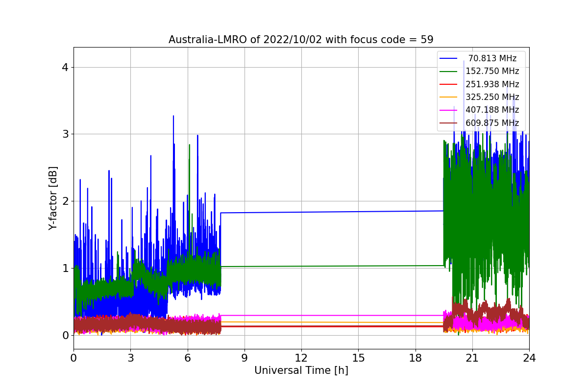Click the blue line sample in legend
The width and height of the screenshot is (588, 392).
coord(448,58)
